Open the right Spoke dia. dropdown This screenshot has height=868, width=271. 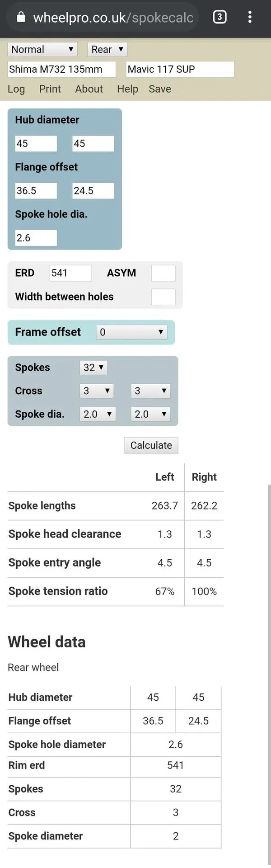pyautogui.click(x=150, y=415)
